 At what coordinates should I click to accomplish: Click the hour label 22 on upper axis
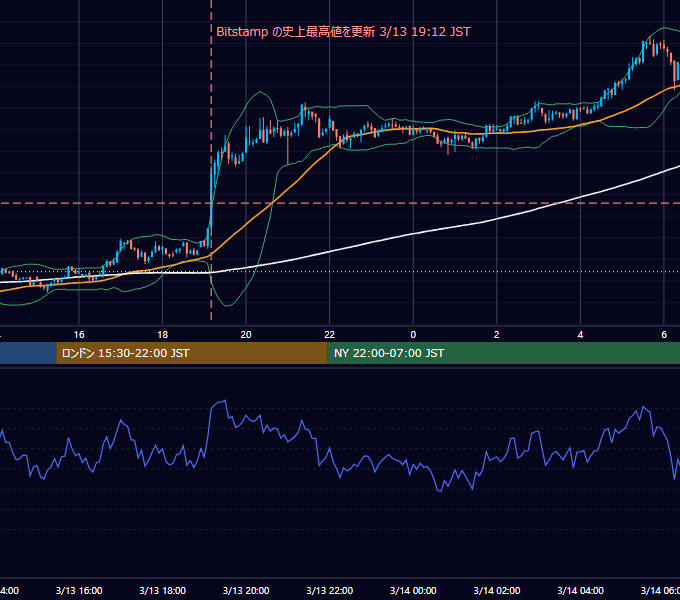[x=330, y=334]
